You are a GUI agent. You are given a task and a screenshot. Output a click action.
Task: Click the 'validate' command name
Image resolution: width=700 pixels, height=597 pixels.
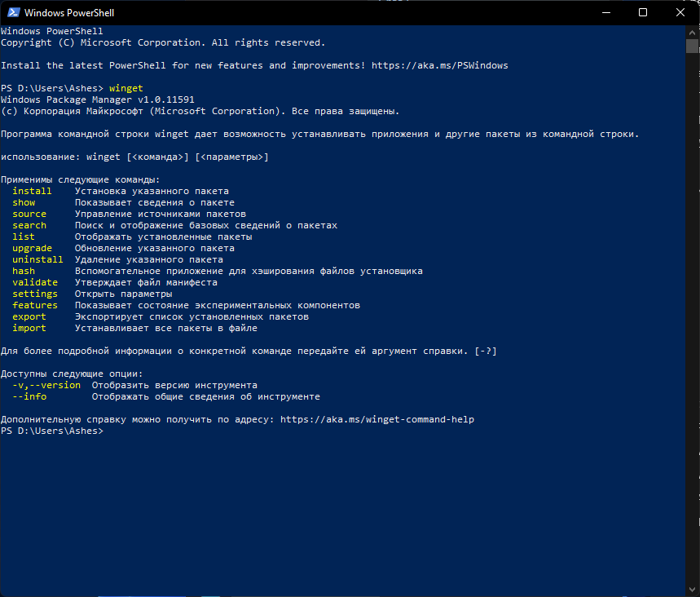coord(35,282)
